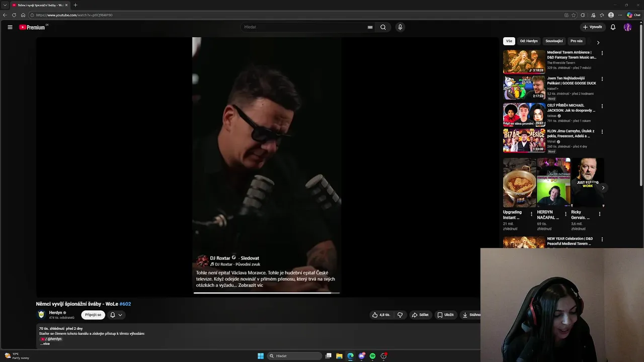The image size is (644, 362).
Task: Open Spotify from the taskbar
Action: 372,356
